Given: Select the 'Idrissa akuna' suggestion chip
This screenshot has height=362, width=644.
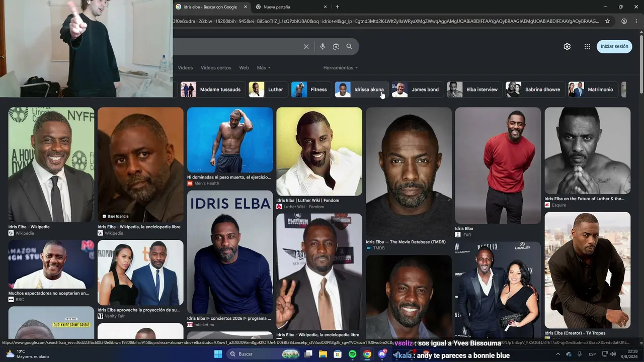Looking at the screenshot, I should click(362, 89).
